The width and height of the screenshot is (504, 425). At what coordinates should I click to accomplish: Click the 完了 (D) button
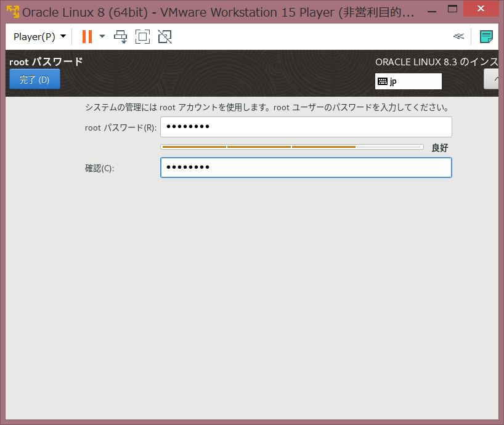(35, 79)
